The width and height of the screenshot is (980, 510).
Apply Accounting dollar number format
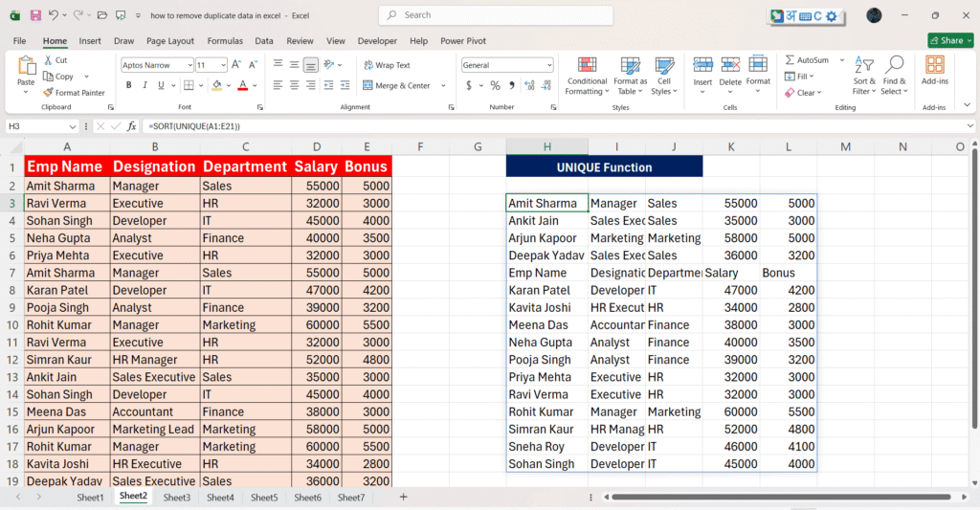(469, 85)
